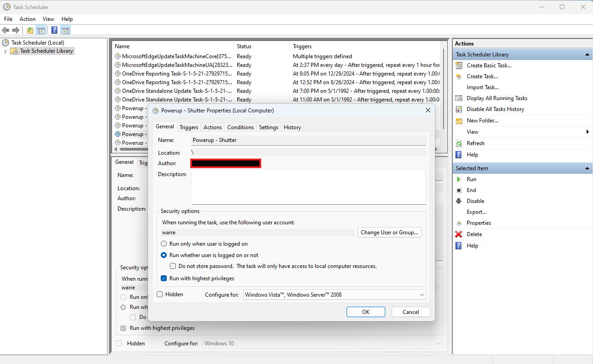Open the View submenu arrow in Actions

588,132
